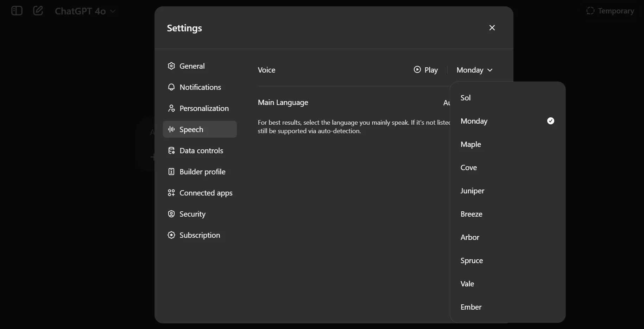The image size is (644, 329).
Task: Open the new chat compose icon
Action: click(38, 11)
